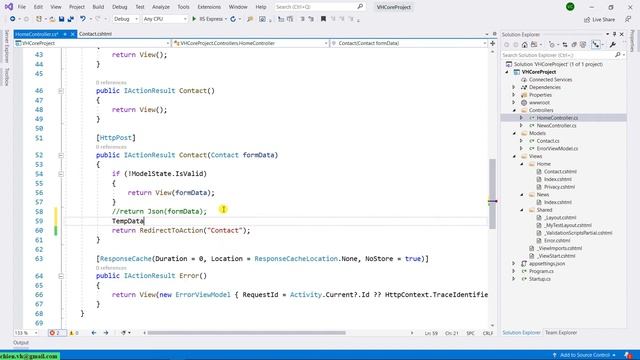Click the Live Share icon
The height and width of the screenshot is (360, 640).
pyautogui.click(x=587, y=19)
